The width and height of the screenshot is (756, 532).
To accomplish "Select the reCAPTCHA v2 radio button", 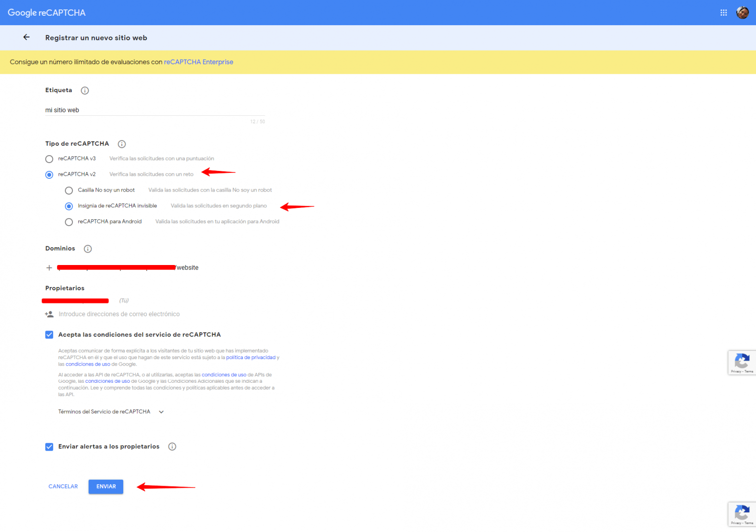I will pos(49,175).
